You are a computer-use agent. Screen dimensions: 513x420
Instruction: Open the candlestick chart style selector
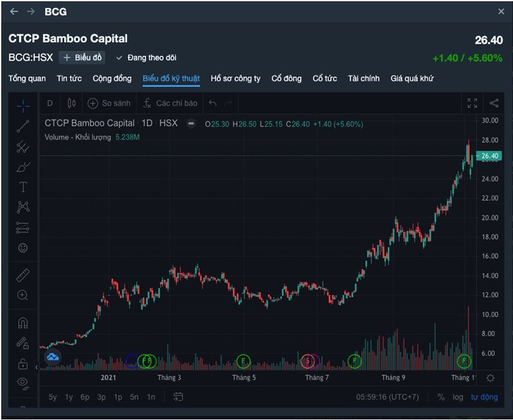point(72,103)
